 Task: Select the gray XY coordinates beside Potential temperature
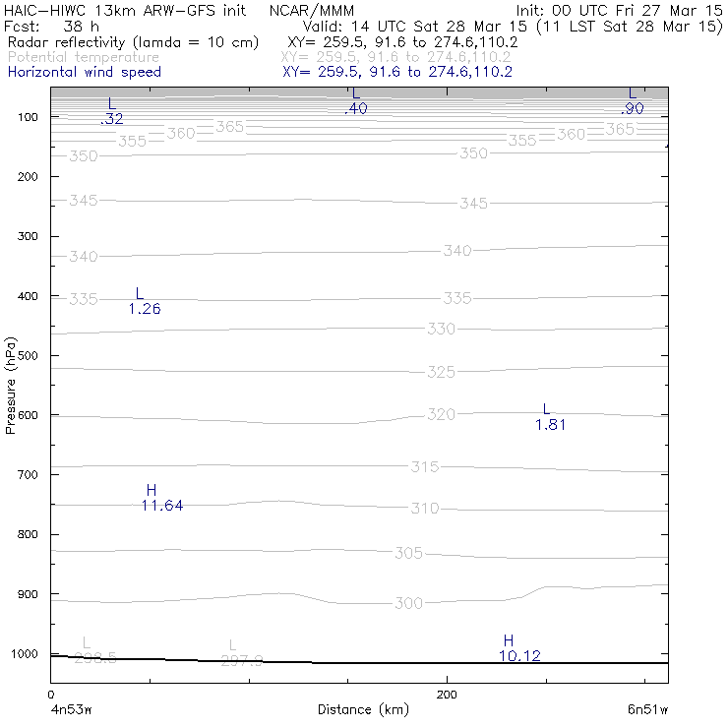[395, 58]
